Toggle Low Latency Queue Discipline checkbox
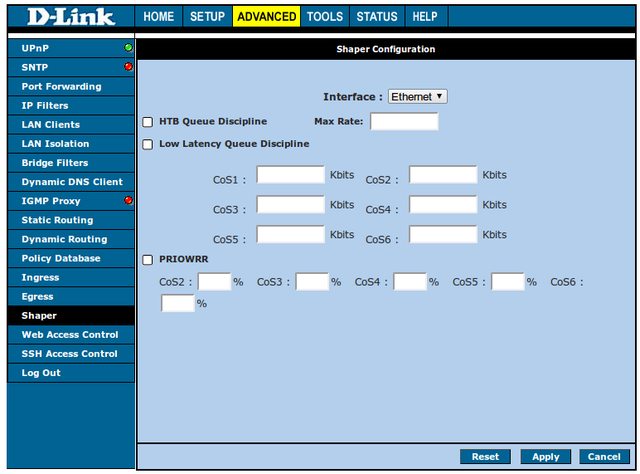 147,144
